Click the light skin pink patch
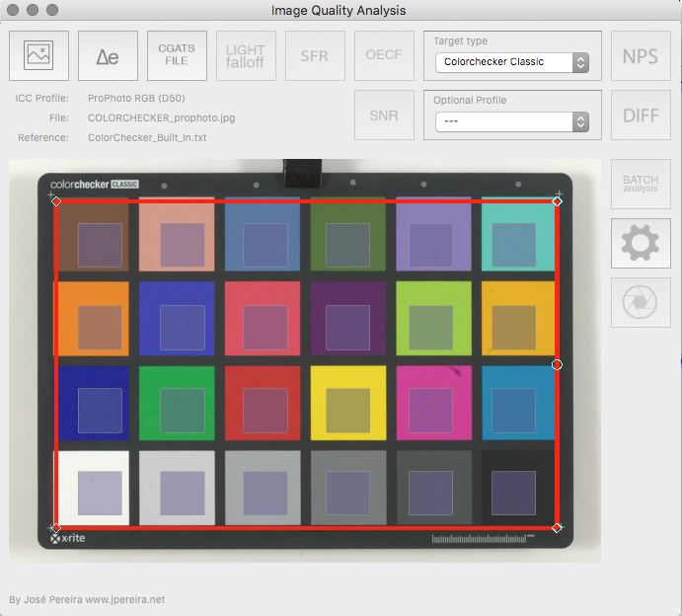Screen dimensions: 682x616 (x=177, y=234)
